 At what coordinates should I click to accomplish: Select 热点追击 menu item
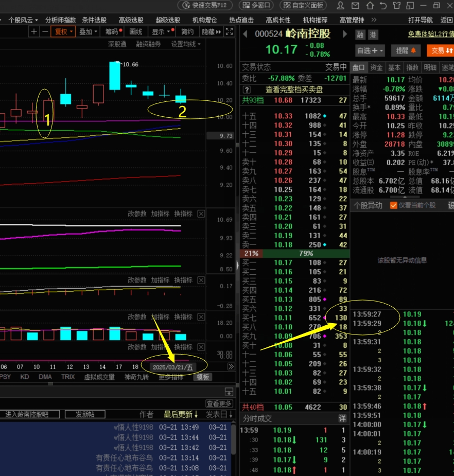(x=241, y=20)
